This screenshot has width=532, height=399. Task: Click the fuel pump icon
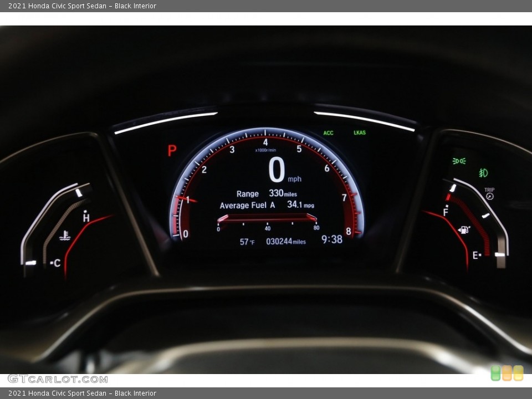click(464, 229)
